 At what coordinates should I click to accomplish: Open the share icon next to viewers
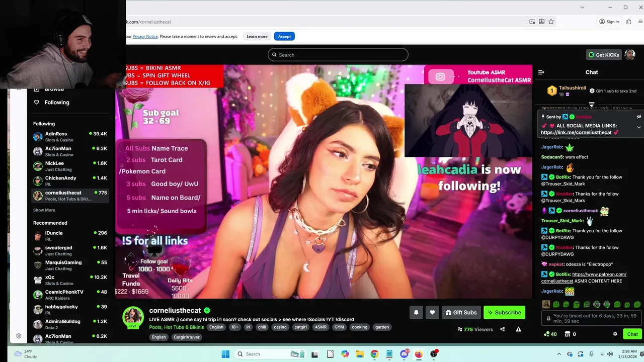pyautogui.click(x=502, y=329)
